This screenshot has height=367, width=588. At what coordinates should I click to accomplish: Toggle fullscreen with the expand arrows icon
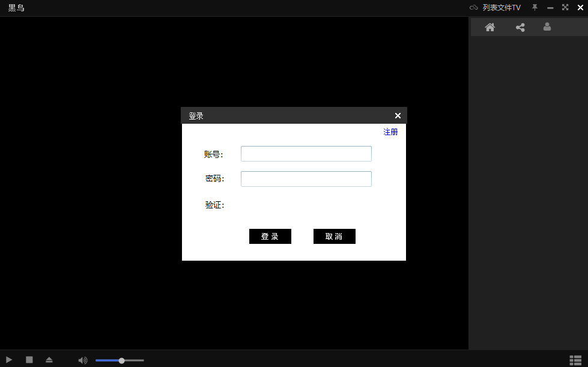tap(565, 7)
